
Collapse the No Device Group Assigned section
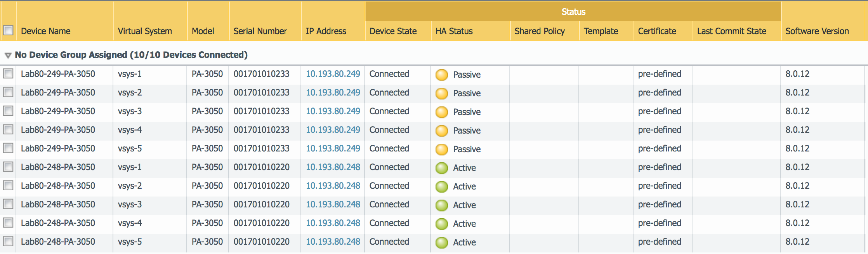[x=8, y=56]
